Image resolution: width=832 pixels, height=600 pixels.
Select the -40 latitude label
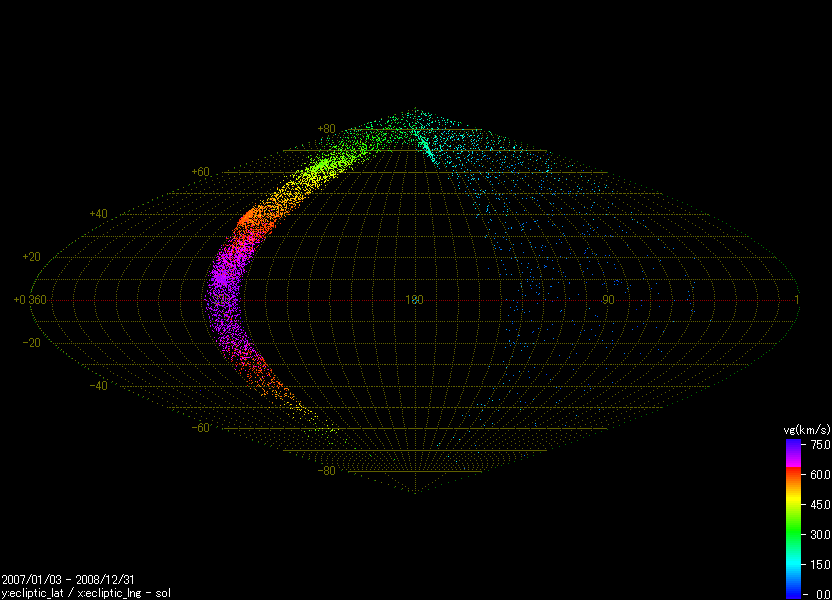[98, 386]
